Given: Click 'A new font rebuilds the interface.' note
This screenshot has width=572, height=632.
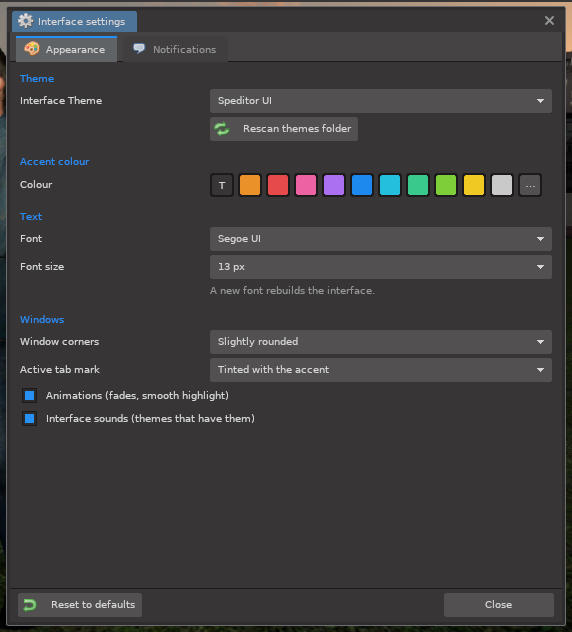Looking at the screenshot, I should pos(292,291).
